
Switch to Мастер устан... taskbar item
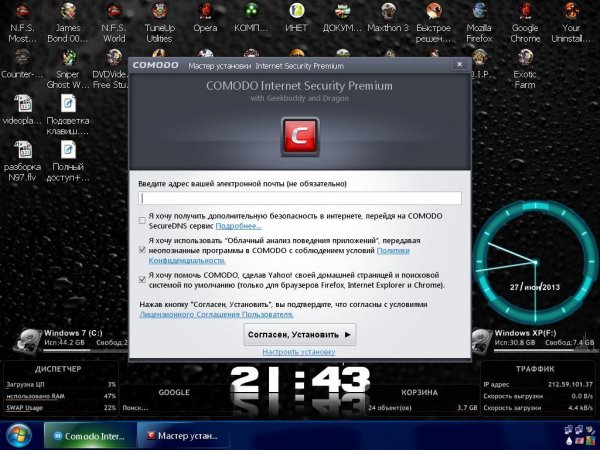point(183,436)
